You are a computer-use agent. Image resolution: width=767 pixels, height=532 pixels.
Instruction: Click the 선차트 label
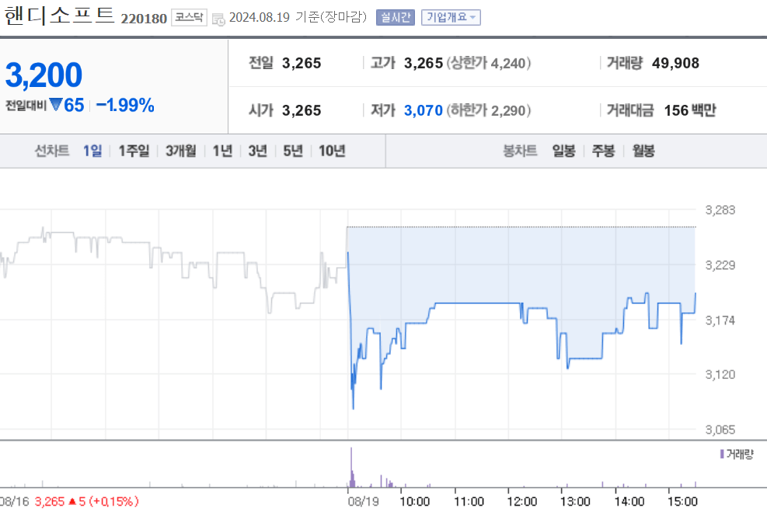(52, 151)
